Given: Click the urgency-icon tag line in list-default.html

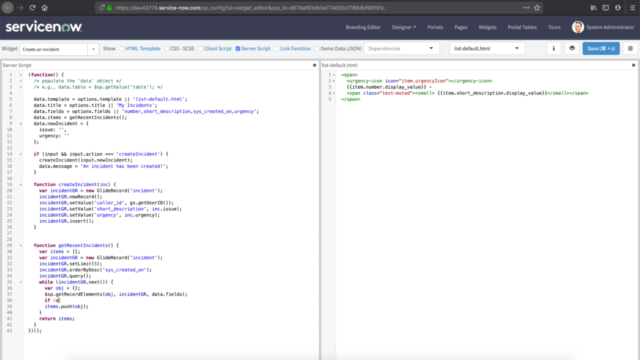Looking at the screenshot, I should (419, 81).
